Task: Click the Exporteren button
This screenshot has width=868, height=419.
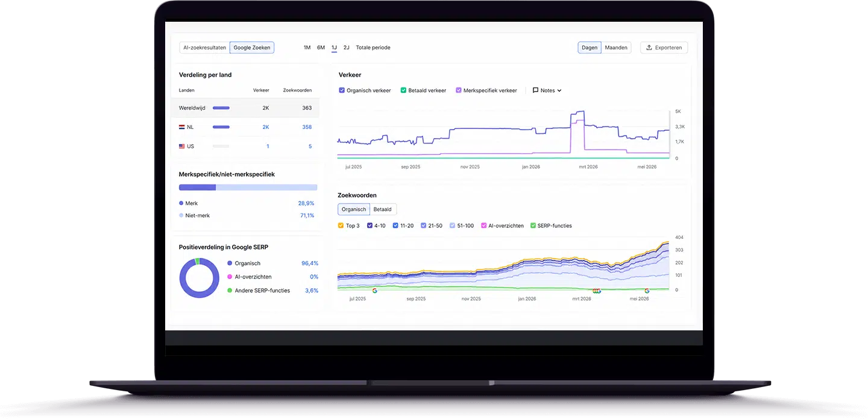Action: pyautogui.click(x=664, y=48)
